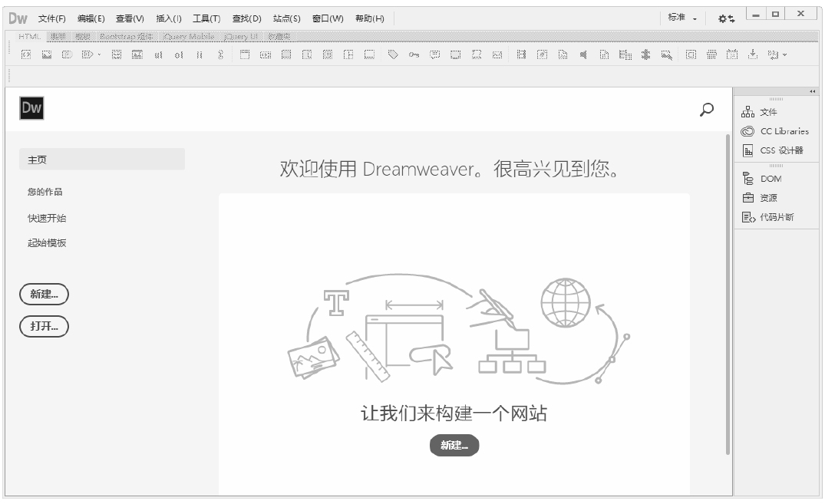Click the search magnifier icon

point(707,110)
